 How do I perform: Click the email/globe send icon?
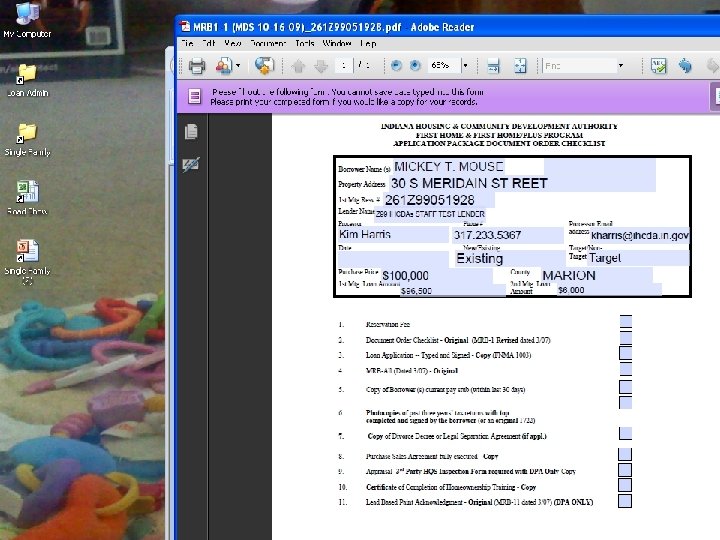coord(264,66)
